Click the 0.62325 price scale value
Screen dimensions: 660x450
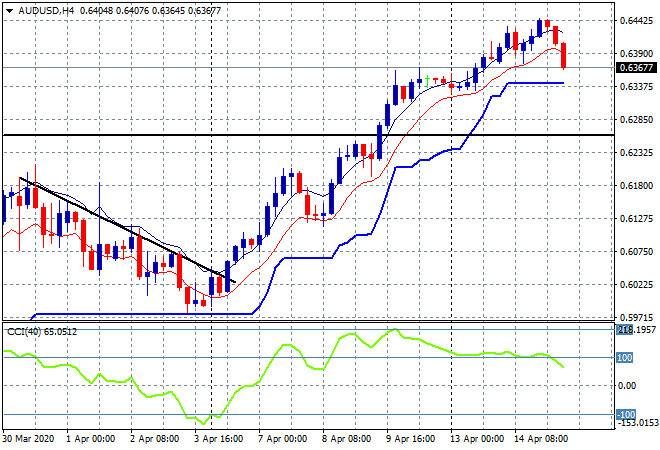(636, 152)
